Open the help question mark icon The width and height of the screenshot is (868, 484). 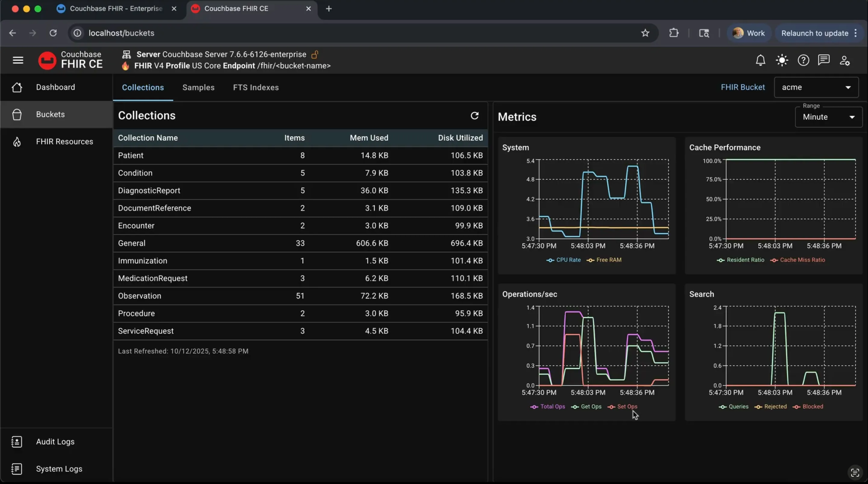tap(803, 60)
